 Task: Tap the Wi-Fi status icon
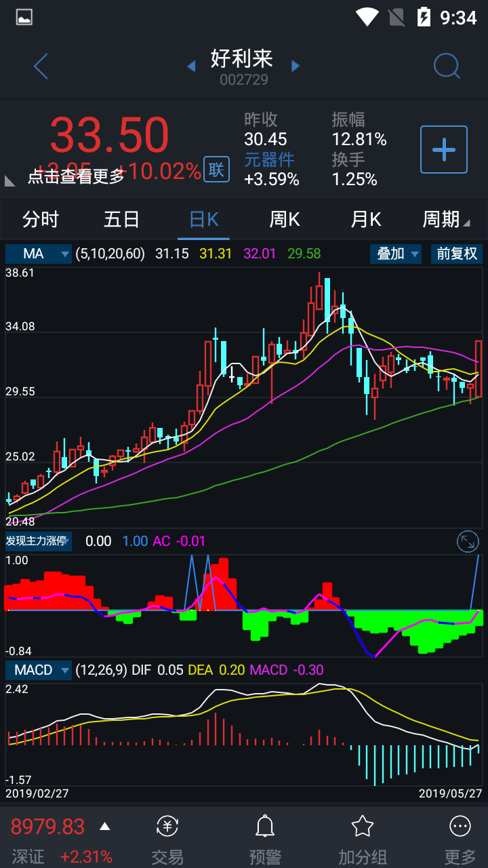367,17
